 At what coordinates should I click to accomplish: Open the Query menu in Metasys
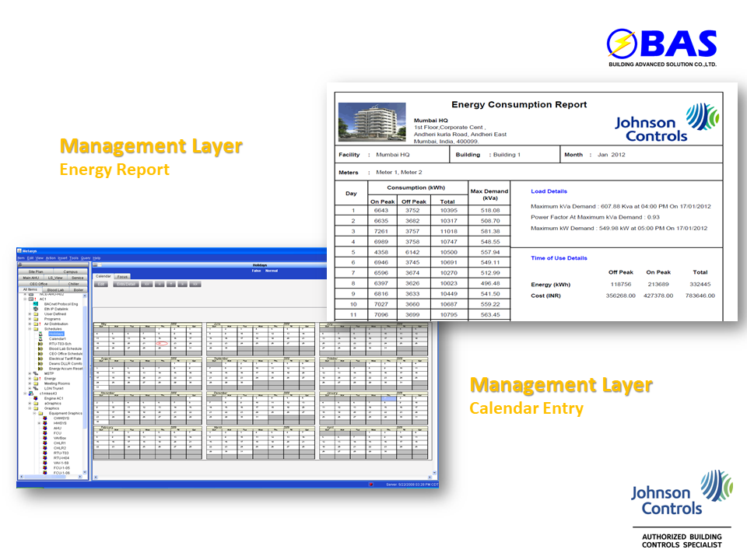86,258
